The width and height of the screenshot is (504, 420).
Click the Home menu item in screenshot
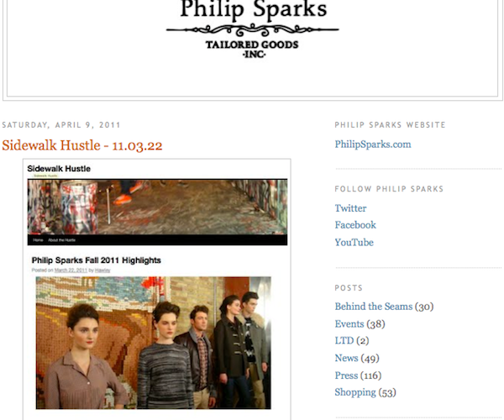pos(38,240)
